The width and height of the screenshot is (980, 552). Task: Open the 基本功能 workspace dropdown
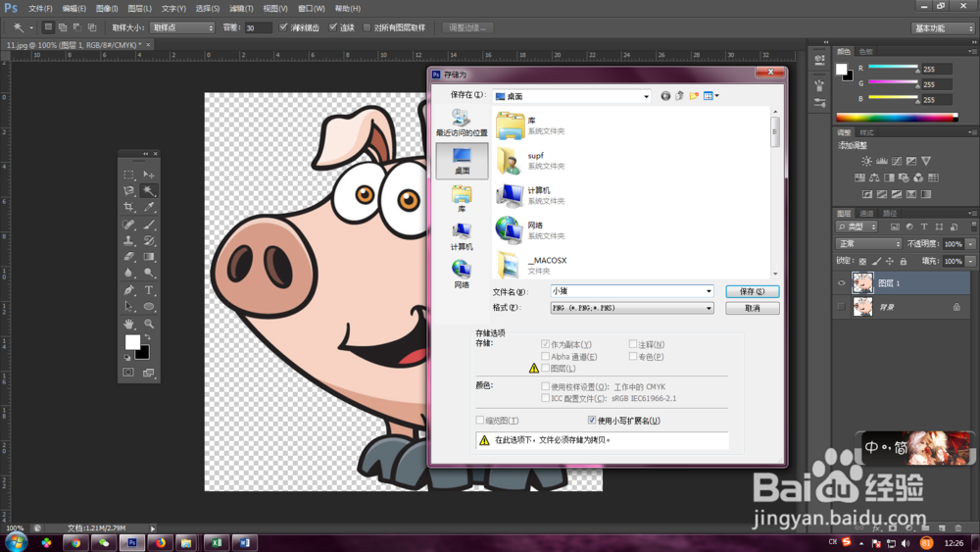(x=943, y=28)
